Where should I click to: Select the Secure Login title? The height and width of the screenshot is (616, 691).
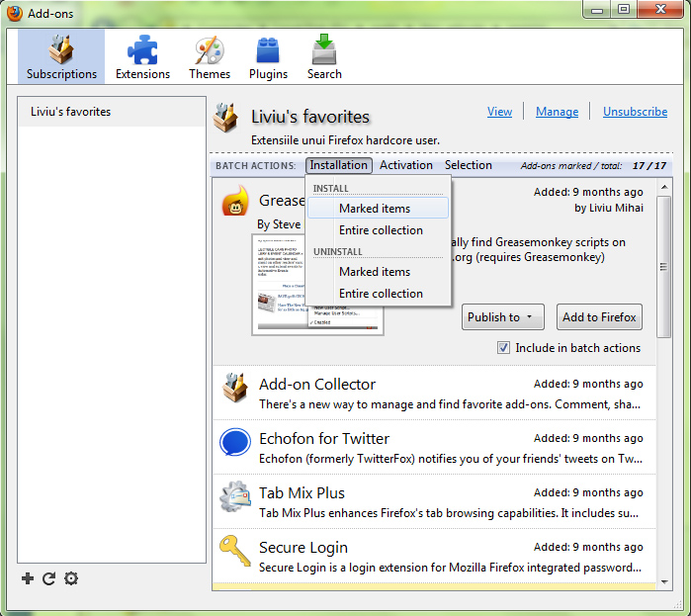pos(303,548)
